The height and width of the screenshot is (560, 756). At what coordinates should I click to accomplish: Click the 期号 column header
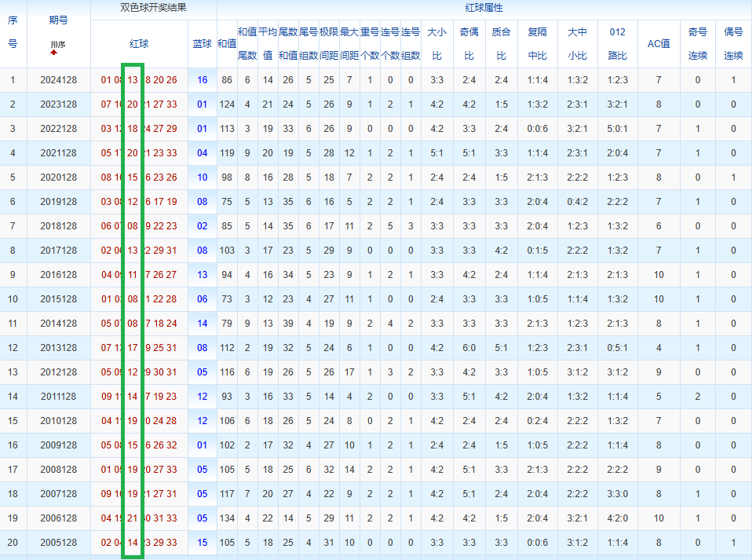pyautogui.click(x=58, y=20)
